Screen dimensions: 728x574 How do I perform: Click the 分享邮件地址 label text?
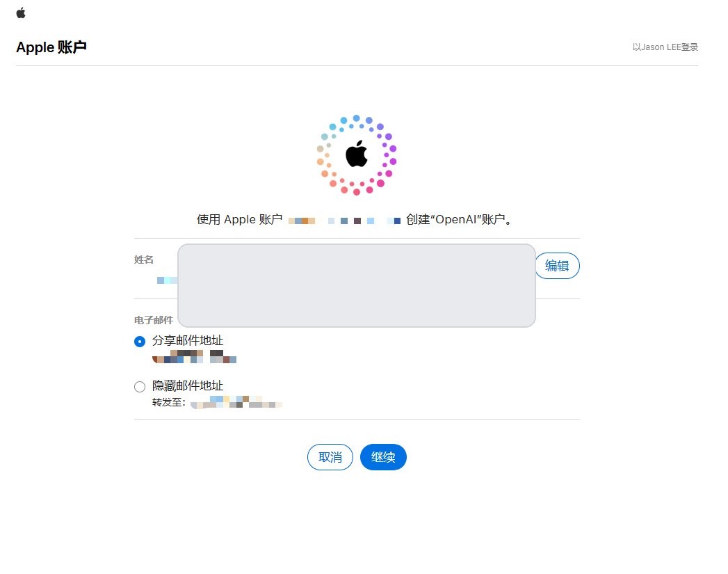(188, 340)
